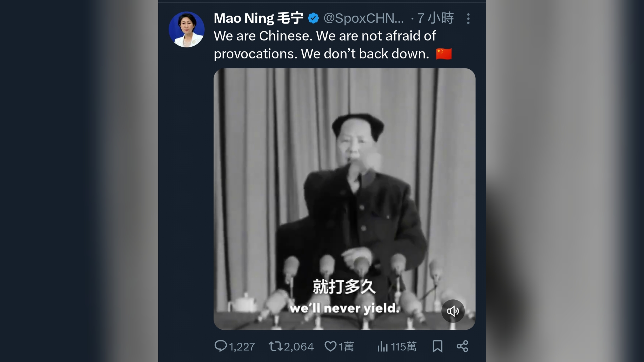Viewport: 644px width, 362px height.
Task: Click the blue verified badge
Action: tap(313, 19)
